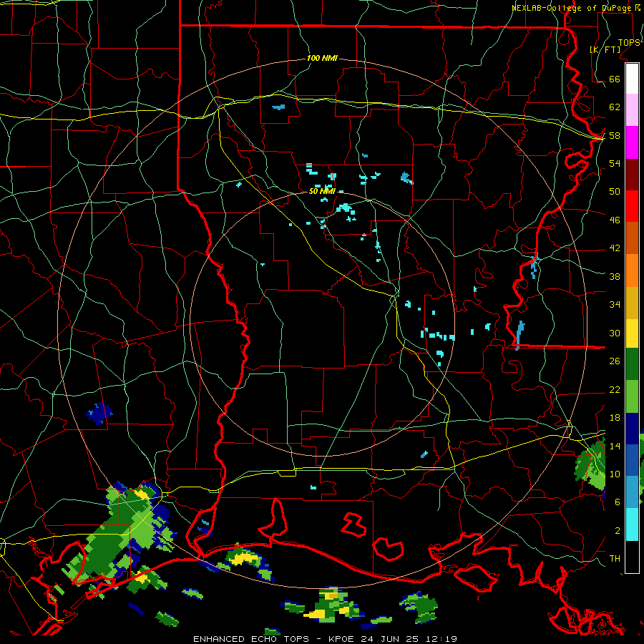Select the "6" legend value
The height and width of the screenshot is (644, 644).
pyautogui.click(x=618, y=502)
